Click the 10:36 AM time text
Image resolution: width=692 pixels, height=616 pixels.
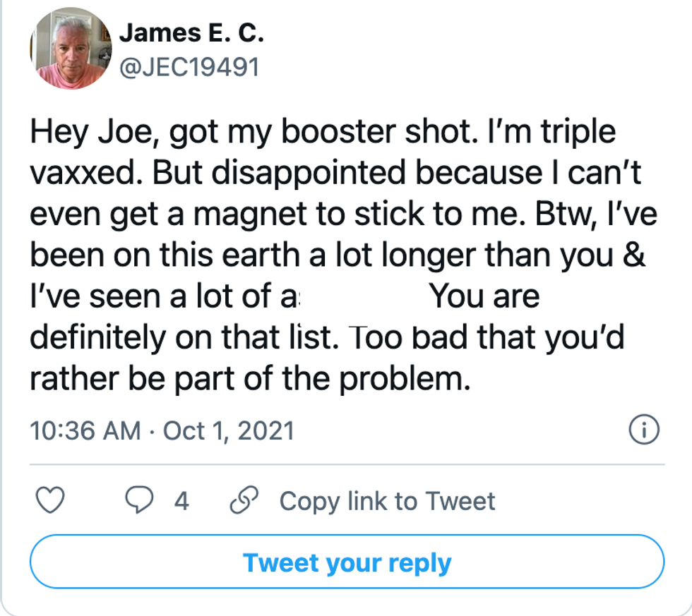(85, 430)
